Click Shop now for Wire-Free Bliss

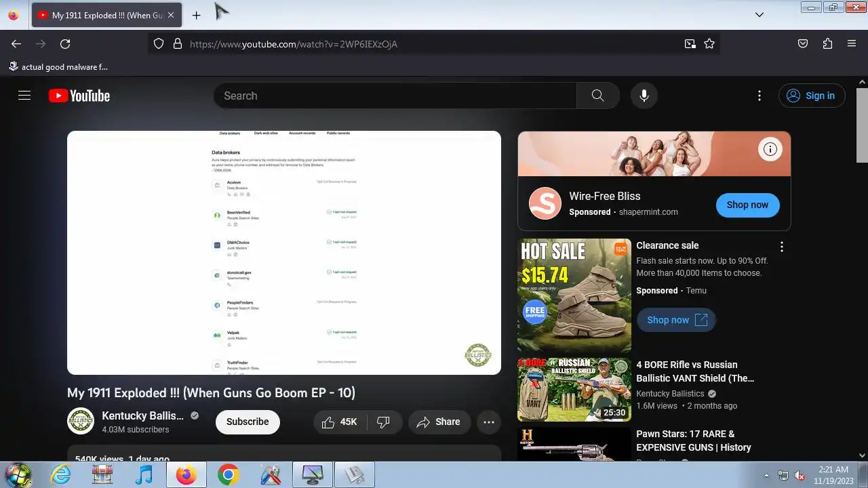(747, 205)
